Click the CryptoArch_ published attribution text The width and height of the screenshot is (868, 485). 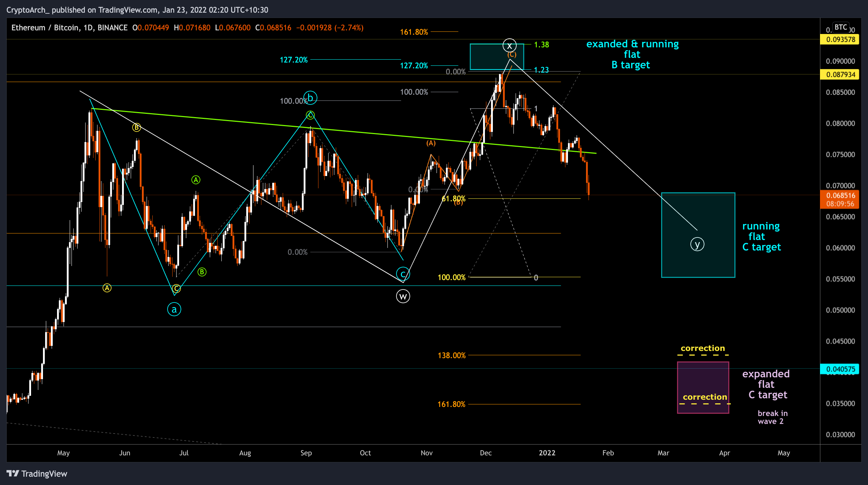coord(137,10)
